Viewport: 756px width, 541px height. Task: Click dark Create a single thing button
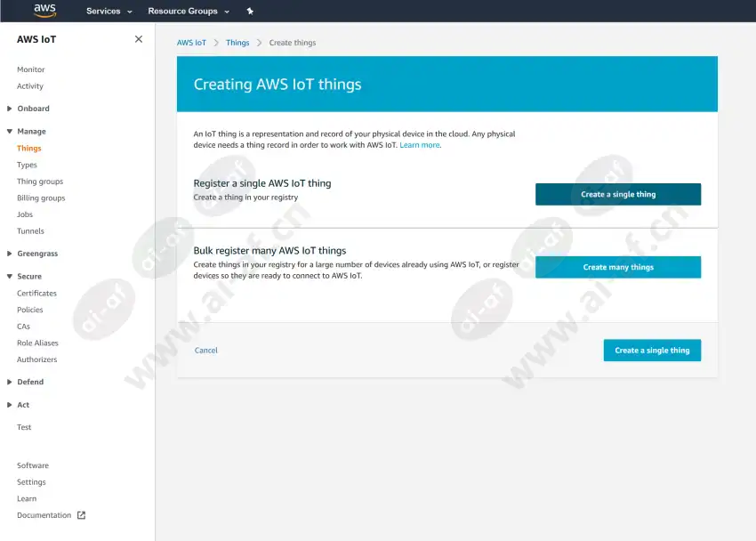tap(618, 194)
